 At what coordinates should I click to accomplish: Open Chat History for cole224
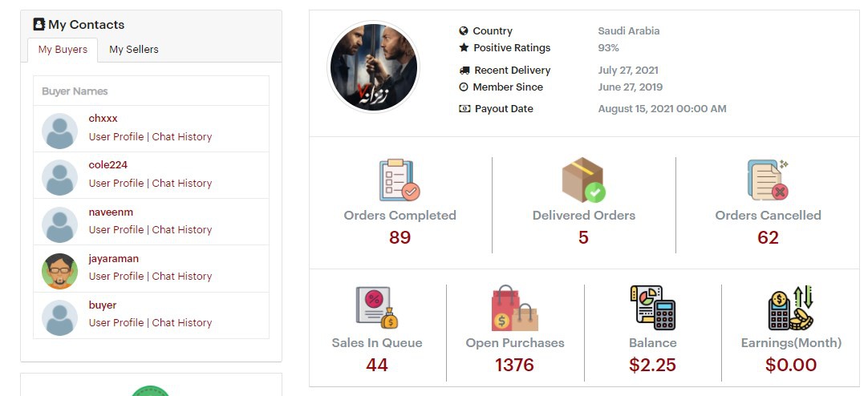(x=182, y=184)
